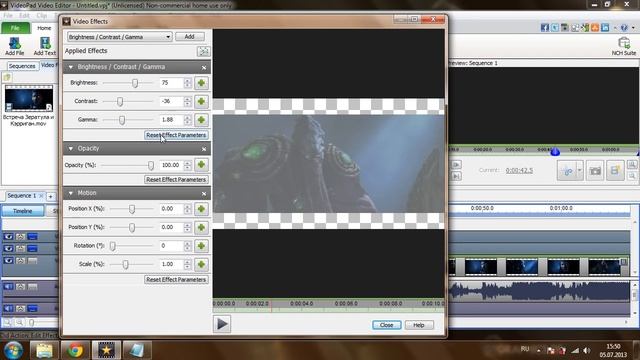
Task: Toggle lock on the second audio track
Action: coord(20,309)
